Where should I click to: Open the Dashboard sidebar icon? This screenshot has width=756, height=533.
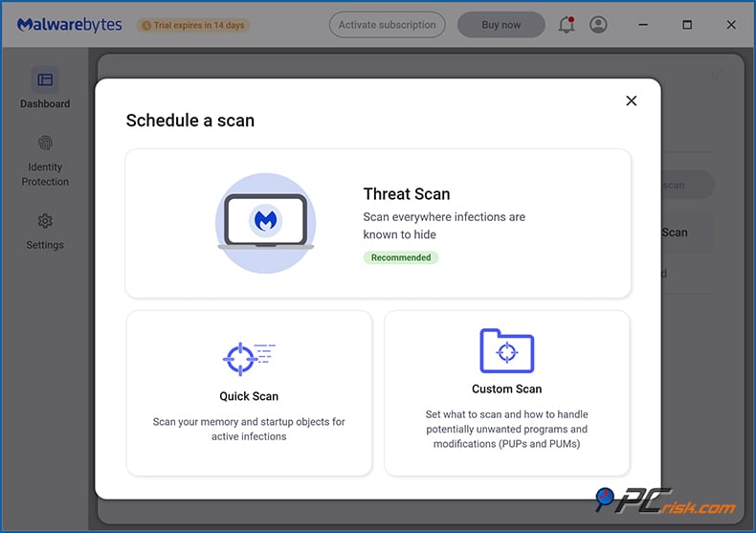coord(45,79)
